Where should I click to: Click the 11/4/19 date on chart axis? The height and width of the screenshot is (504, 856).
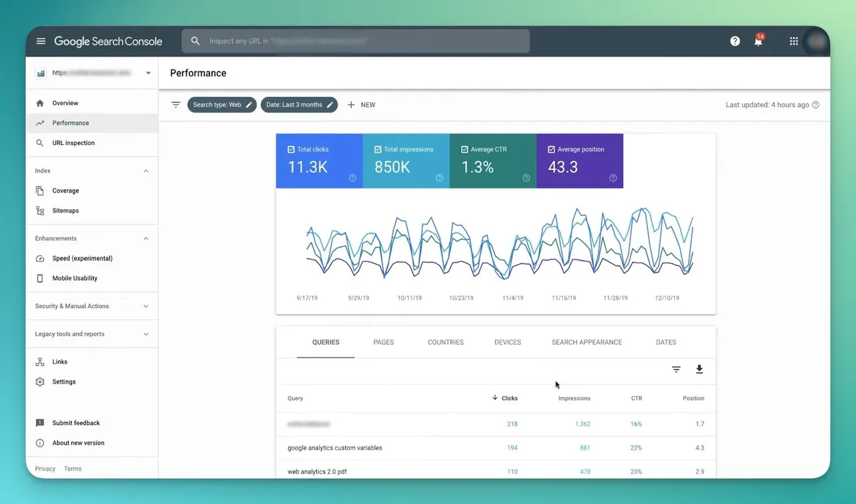click(x=513, y=298)
